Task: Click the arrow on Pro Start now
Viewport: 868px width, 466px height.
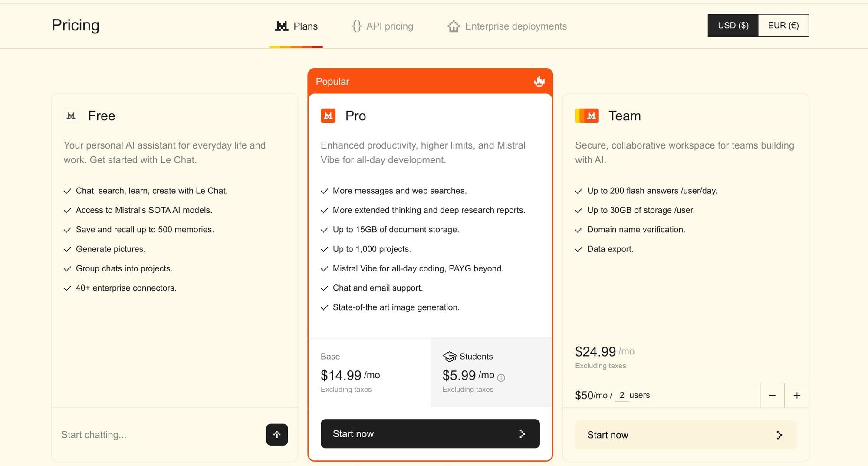Action: [x=522, y=434]
